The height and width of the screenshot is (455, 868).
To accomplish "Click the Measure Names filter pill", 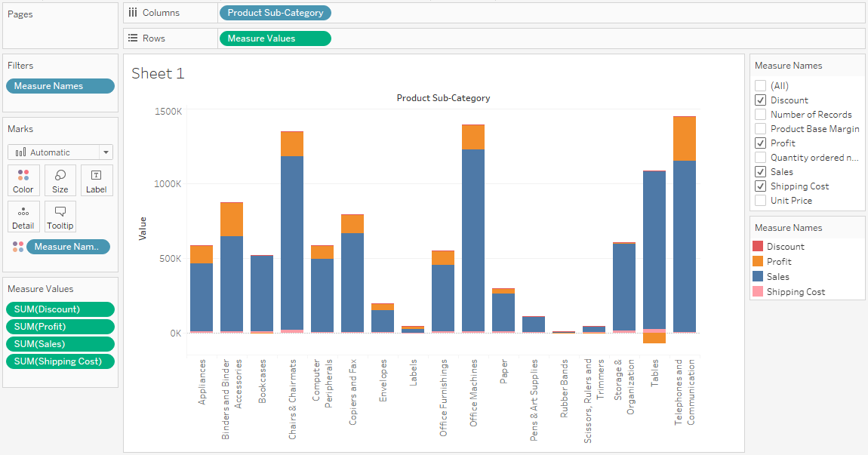I will [60, 86].
